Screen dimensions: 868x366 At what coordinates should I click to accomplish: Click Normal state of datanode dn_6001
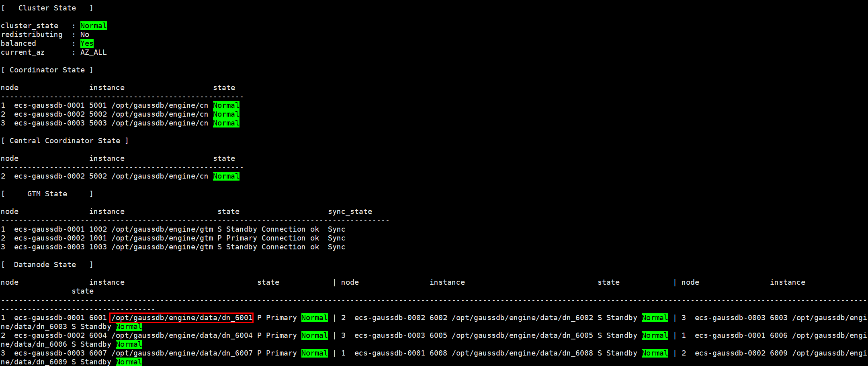[315, 318]
